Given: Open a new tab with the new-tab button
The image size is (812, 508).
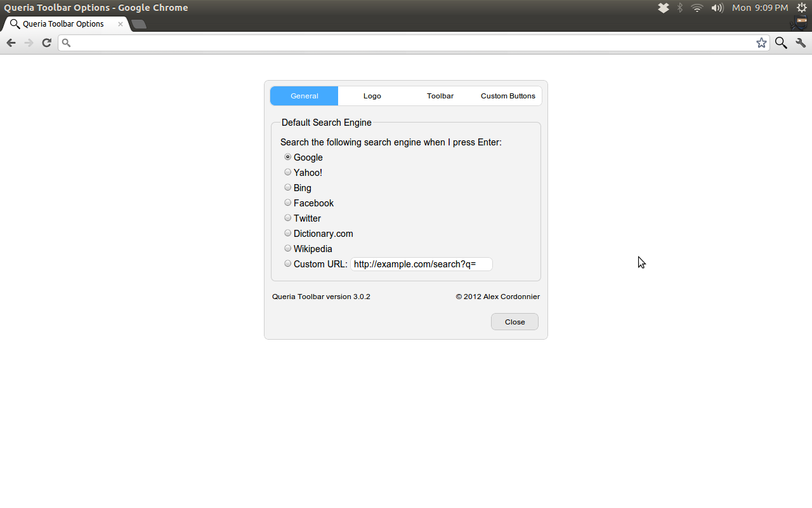Looking at the screenshot, I should click(139, 24).
